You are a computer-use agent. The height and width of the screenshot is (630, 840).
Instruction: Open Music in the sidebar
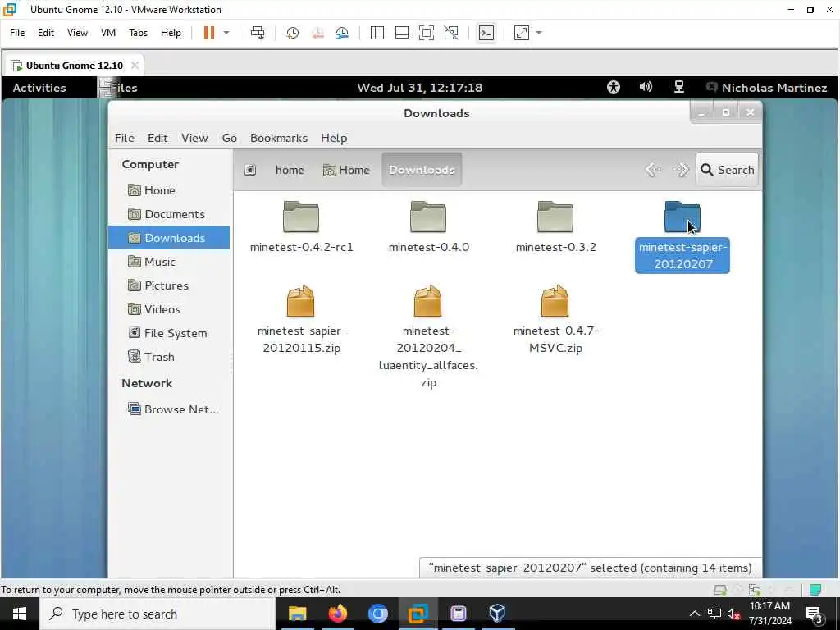(x=169, y=262)
